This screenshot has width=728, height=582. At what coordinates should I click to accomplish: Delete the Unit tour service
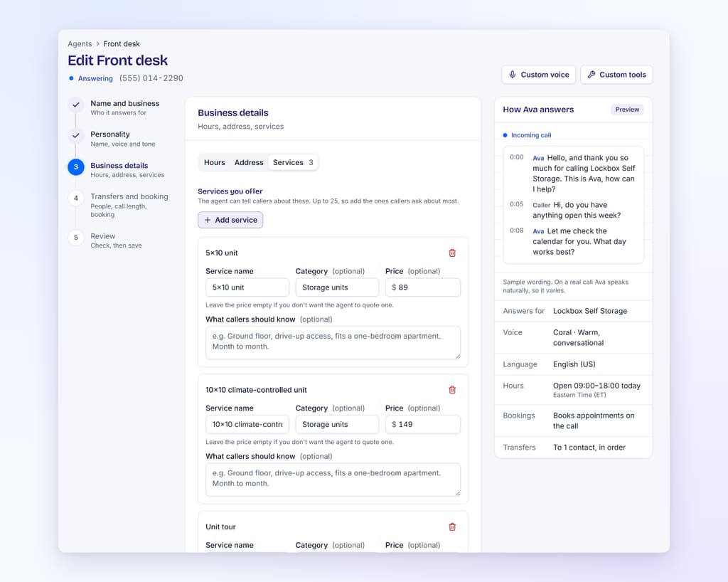point(452,527)
